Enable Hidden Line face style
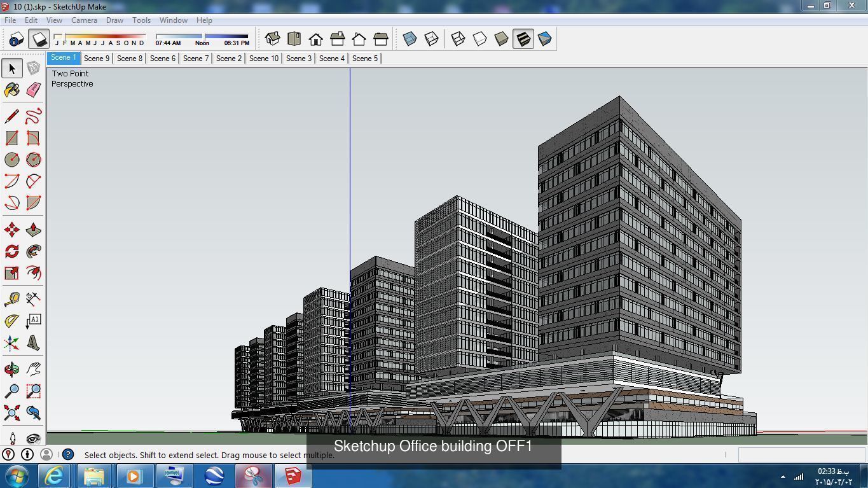The width and height of the screenshot is (868, 488). (480, 39)
